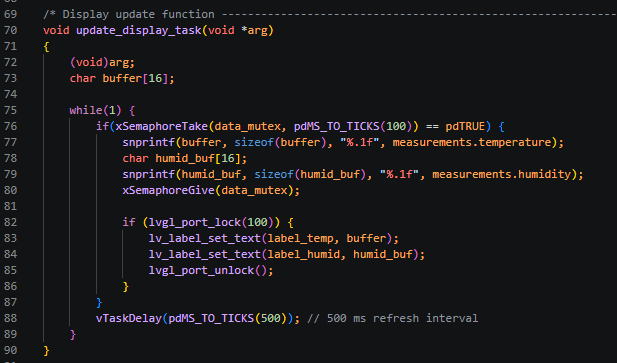Viewport: 617px width, 363px height.
Task: Click the "Display update function" comment
Action: click(x=139, y=15)
